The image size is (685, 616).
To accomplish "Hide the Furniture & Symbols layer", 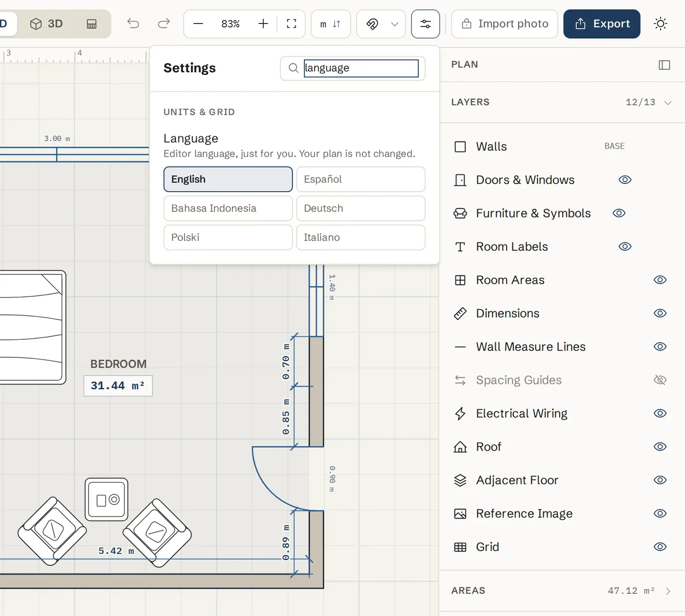I will click(619, 213).
